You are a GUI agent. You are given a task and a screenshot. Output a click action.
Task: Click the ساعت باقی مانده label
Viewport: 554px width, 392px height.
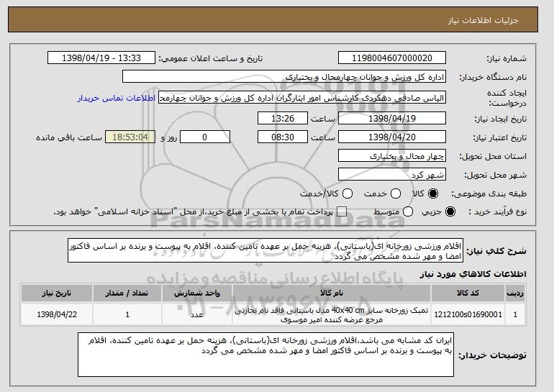tap(69, 137)
